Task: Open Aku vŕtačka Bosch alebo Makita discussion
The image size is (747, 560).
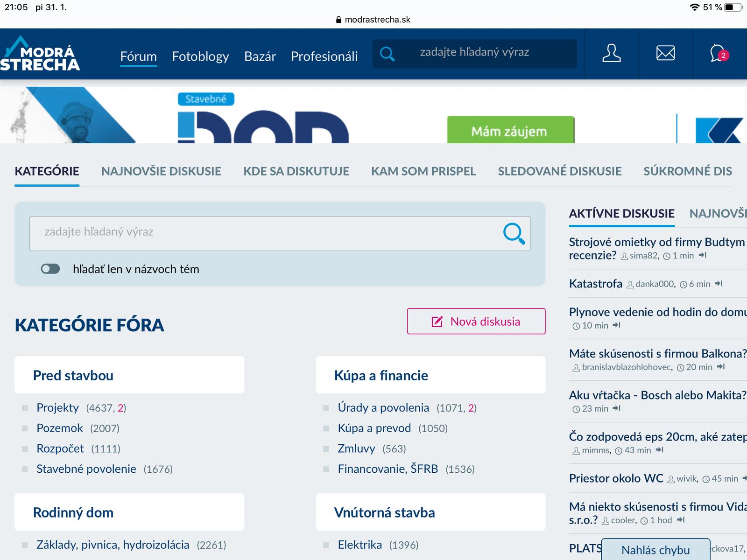Action: pos(657,395)
